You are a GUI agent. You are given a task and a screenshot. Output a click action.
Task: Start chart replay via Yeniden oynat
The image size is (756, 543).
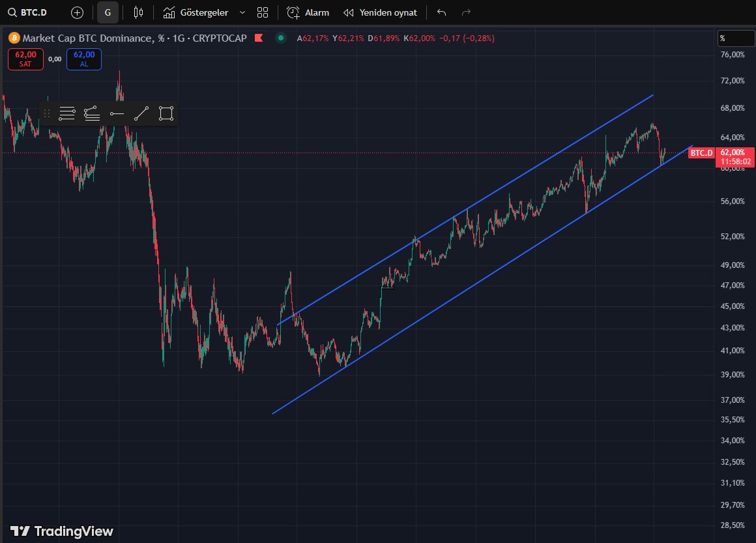pyautogui.click(x=380, y=12)
